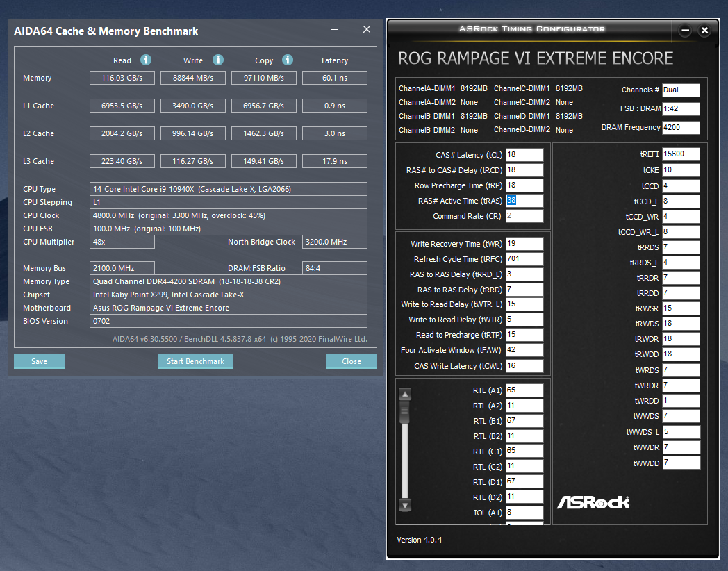Click the Memory Latency value 60.1 ns

click(335, 78)
